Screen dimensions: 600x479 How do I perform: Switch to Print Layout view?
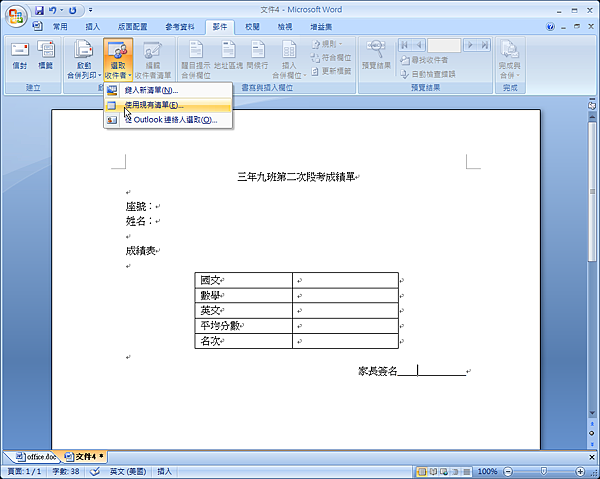(x=422, y=471)
